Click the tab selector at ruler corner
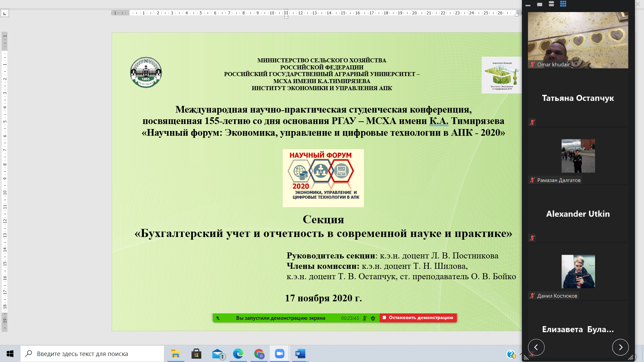 (5, 13)
